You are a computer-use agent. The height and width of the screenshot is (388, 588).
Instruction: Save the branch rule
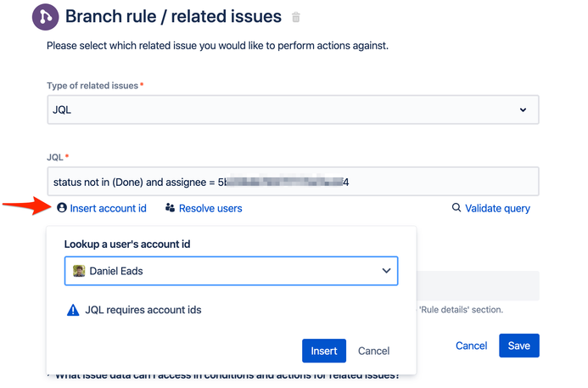519,346
